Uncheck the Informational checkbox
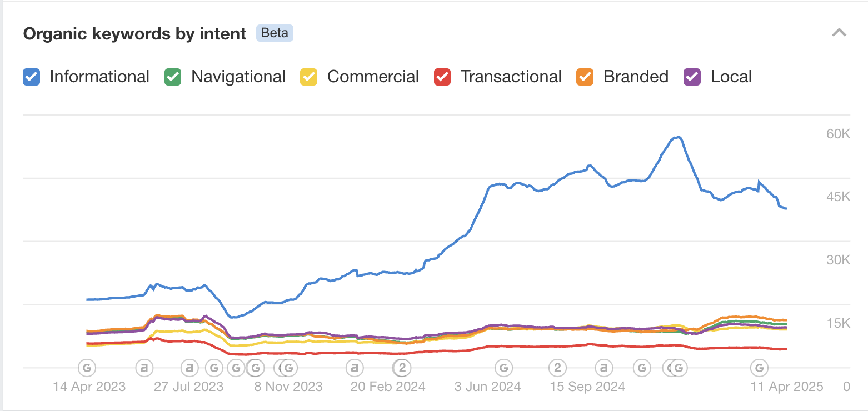The width and height of the screenshot is (868, 411). click(31, 77)
